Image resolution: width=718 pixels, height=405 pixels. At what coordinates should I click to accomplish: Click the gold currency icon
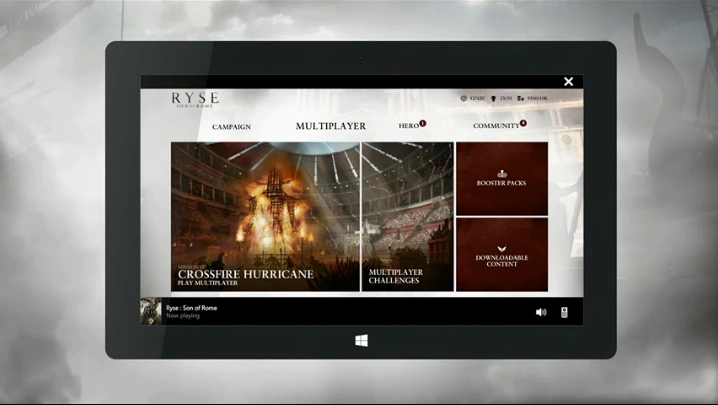coord(521,98)
